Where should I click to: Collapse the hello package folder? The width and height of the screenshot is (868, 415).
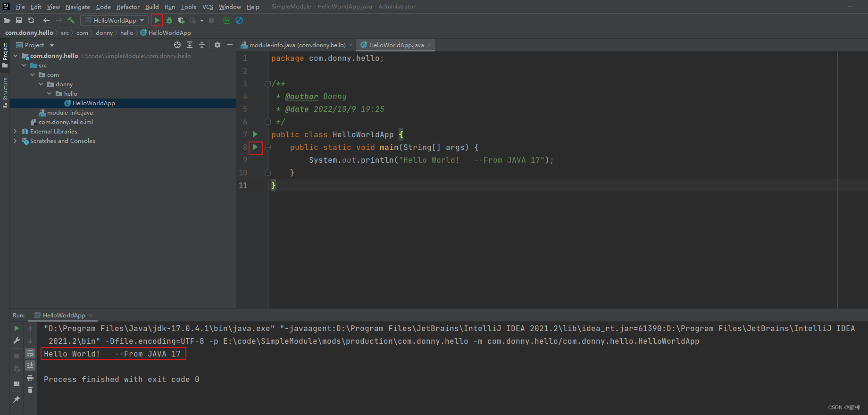[50, 93]
